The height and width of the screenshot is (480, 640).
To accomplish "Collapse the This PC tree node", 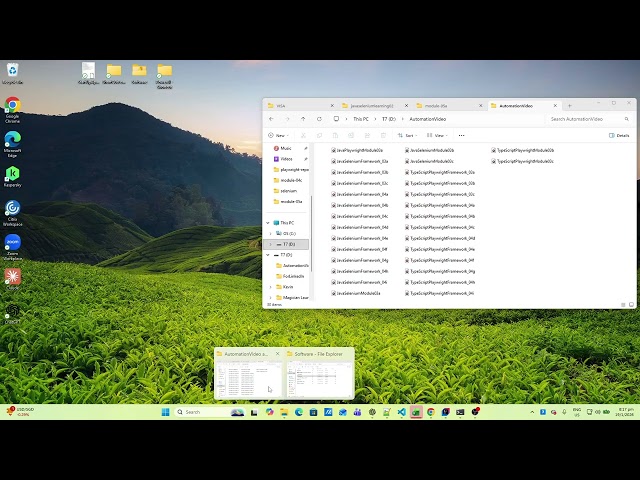I will click(x=268, y=223).
